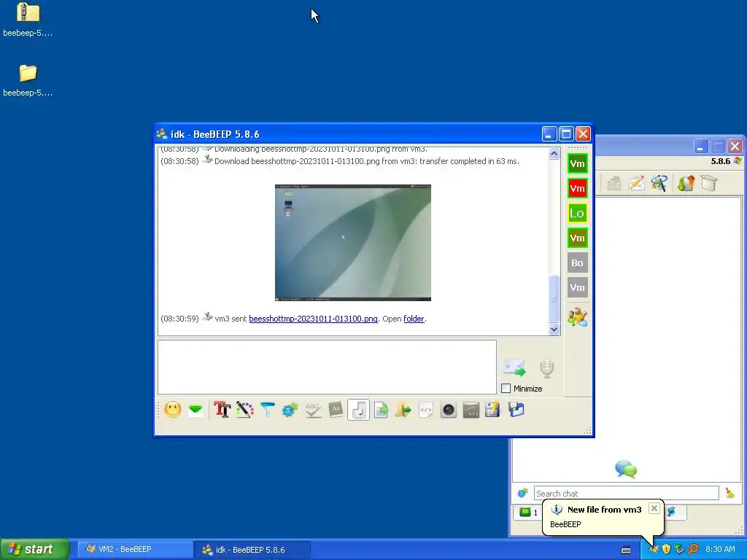Viewport: 747px width, 560px height.
Task: Close the 'New file from vm3' balloon
Action: (654, 508)
